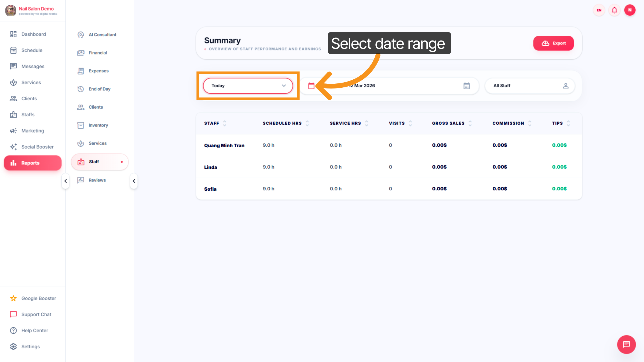
Task: Open the Inventory report
Action: tap(98, 125)
